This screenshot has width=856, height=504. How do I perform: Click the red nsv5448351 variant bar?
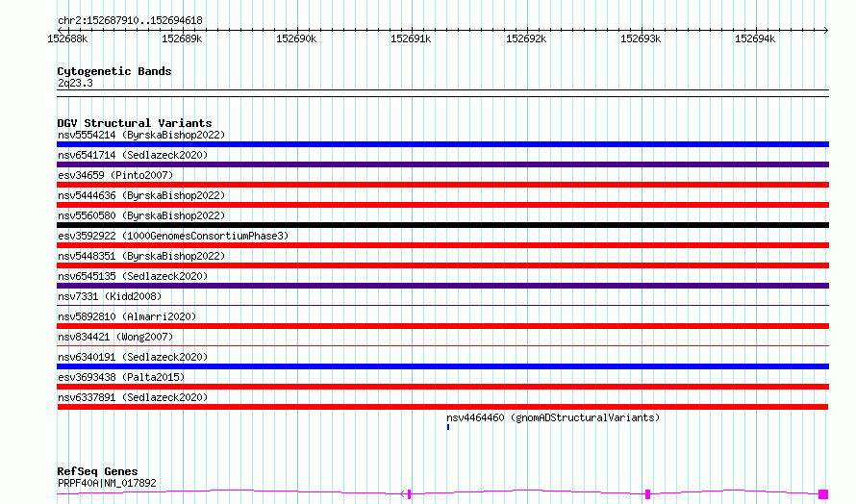pos(442,265)
